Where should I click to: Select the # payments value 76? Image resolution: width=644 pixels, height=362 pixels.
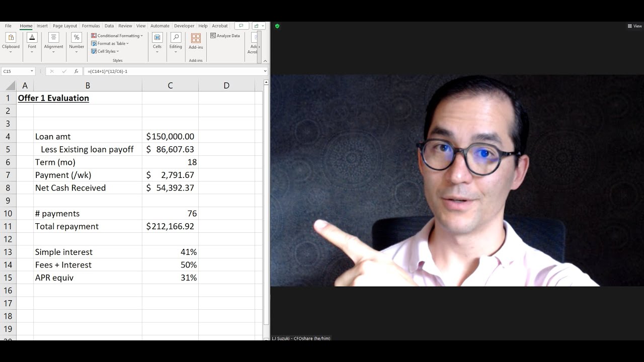pos(170,213)
